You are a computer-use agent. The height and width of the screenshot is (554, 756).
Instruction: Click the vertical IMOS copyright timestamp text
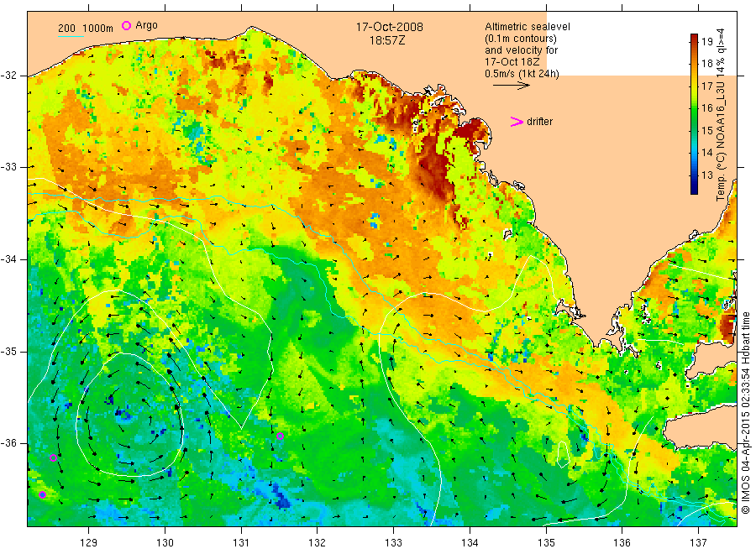pyautogui.click(x=746, y=413)
